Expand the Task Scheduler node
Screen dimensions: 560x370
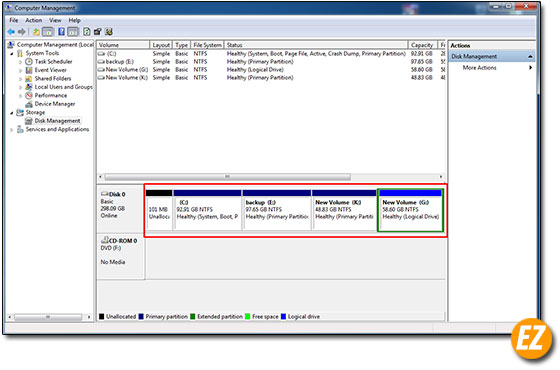point(20,62)
